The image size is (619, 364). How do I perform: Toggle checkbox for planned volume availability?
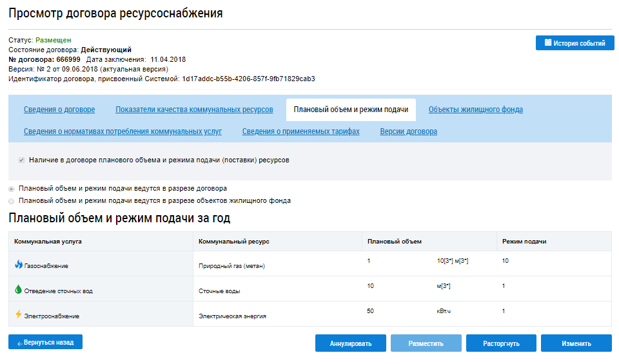[22, 160]
